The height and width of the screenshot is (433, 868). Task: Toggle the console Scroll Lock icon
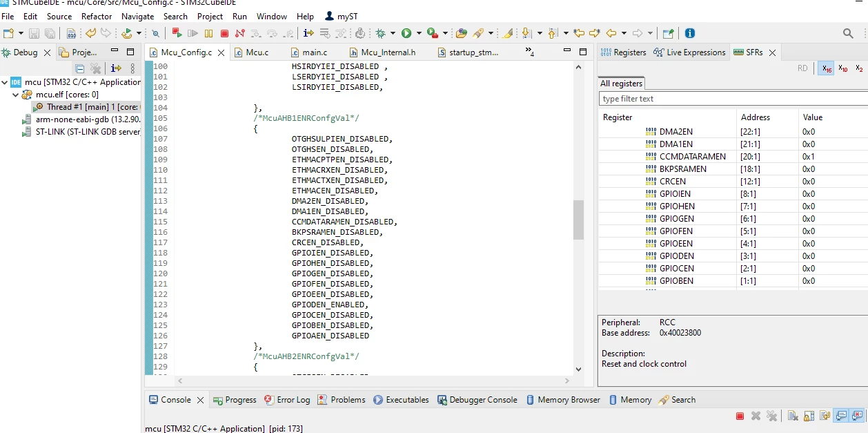click(x=809, y=416)
